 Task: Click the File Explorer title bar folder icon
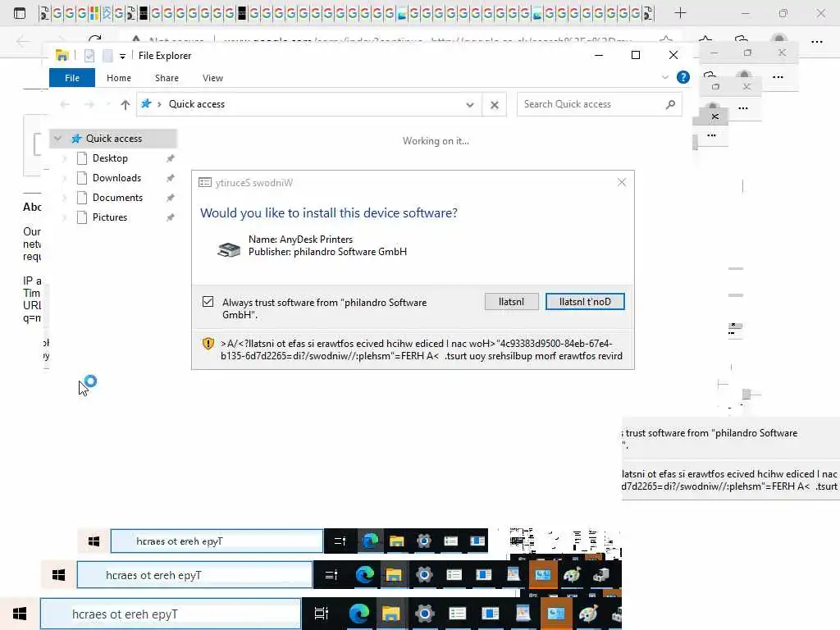click(x=62, y=55)
